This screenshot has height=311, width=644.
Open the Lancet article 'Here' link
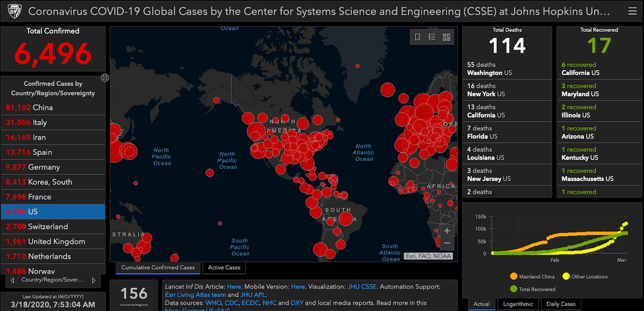(x=234, y=287)
